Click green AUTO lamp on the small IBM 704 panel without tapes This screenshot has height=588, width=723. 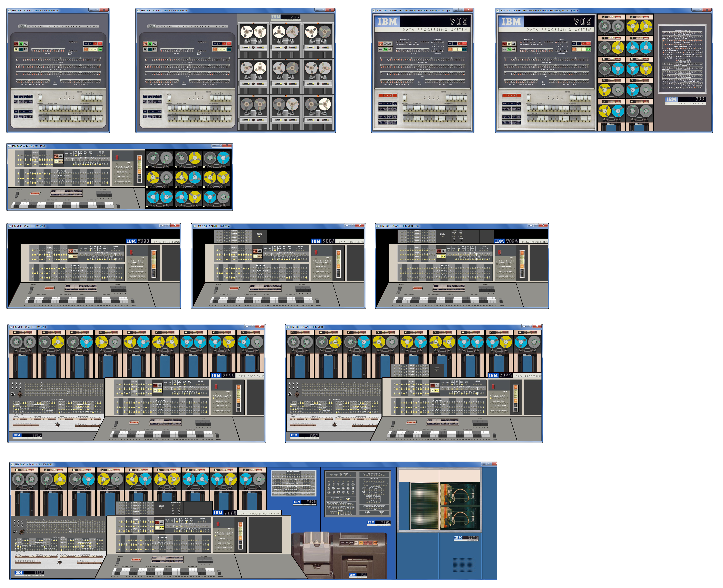tap(100, 49)
